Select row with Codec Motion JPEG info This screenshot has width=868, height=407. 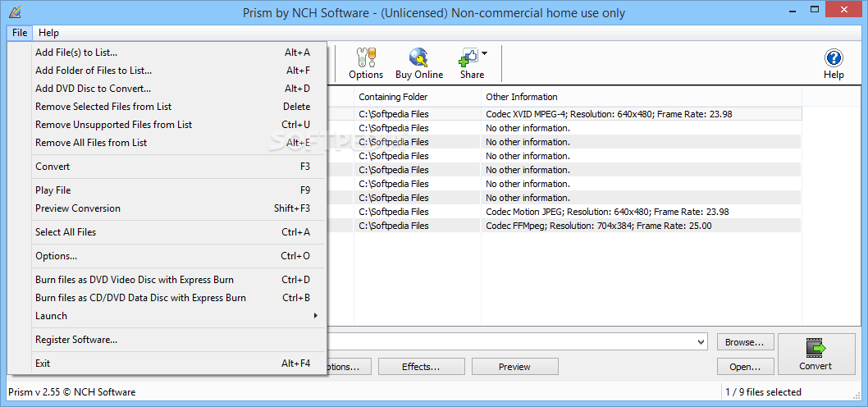[564, 212]
